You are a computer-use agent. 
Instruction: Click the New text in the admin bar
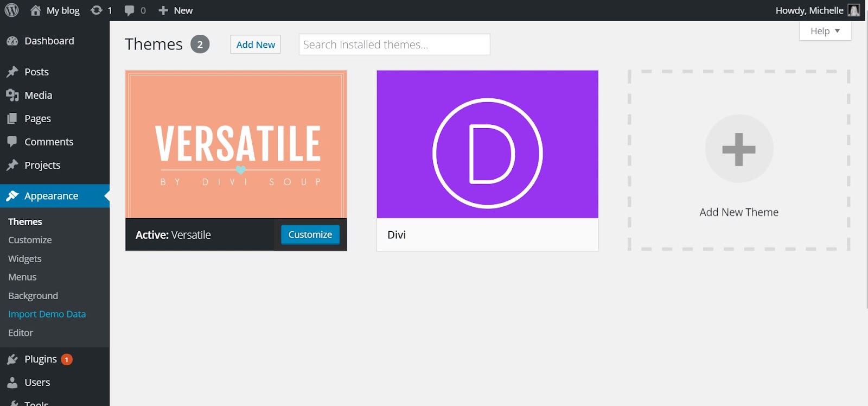tap(183, 10)
